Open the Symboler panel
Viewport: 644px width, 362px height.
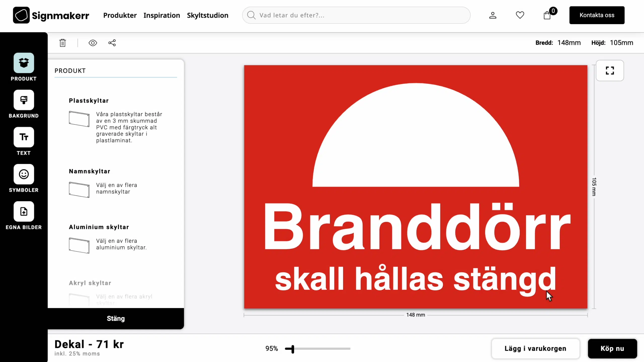(x=24, y=174)
